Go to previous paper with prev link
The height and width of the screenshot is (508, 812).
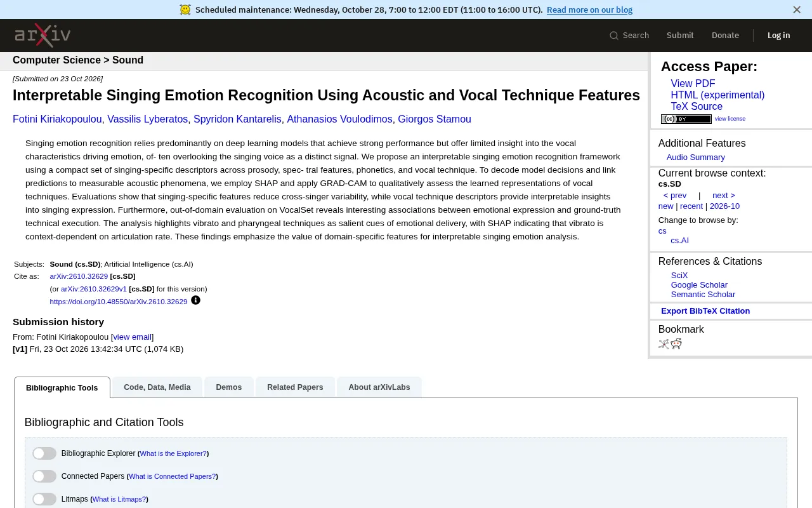(675, 196)
